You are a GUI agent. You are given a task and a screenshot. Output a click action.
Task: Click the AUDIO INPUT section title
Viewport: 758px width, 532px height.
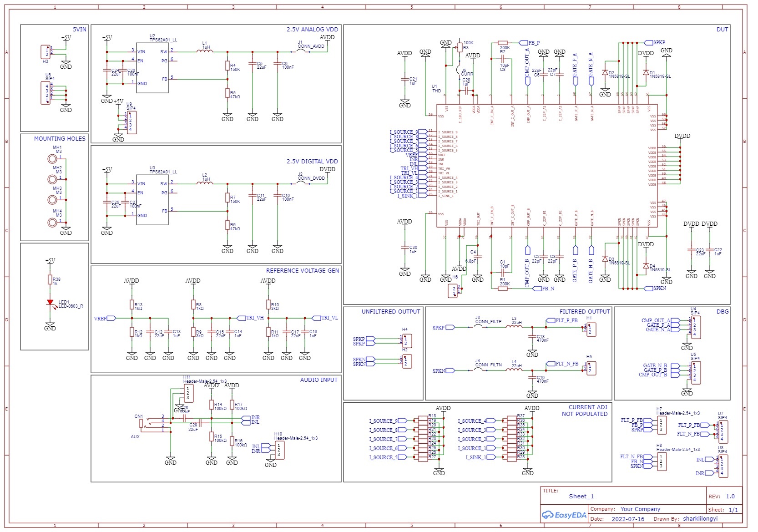tap(318, 380)
